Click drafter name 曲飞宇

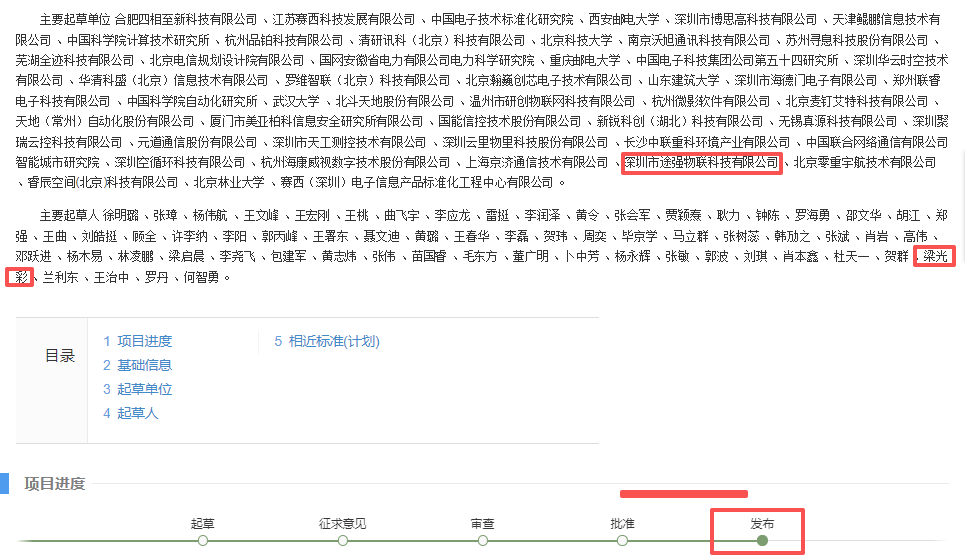point(402,215)
